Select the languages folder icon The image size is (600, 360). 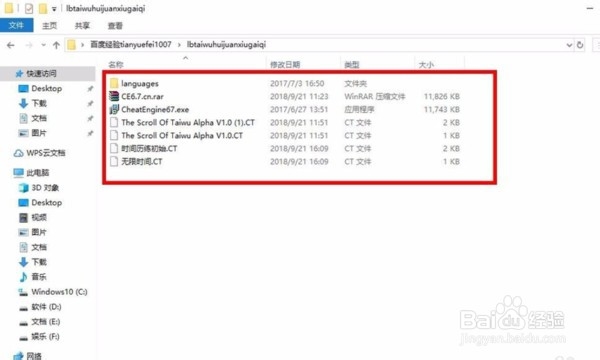[114, 83]
